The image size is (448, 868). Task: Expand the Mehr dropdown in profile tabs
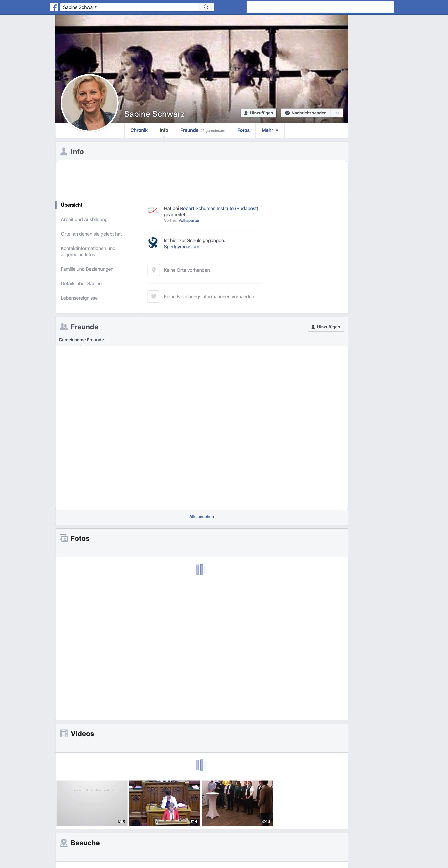point(270,130)
